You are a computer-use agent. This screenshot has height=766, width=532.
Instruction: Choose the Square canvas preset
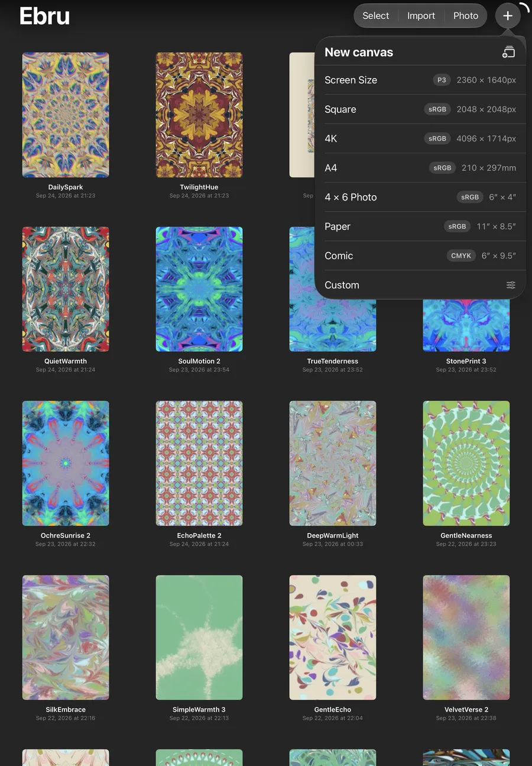point(420,109)
